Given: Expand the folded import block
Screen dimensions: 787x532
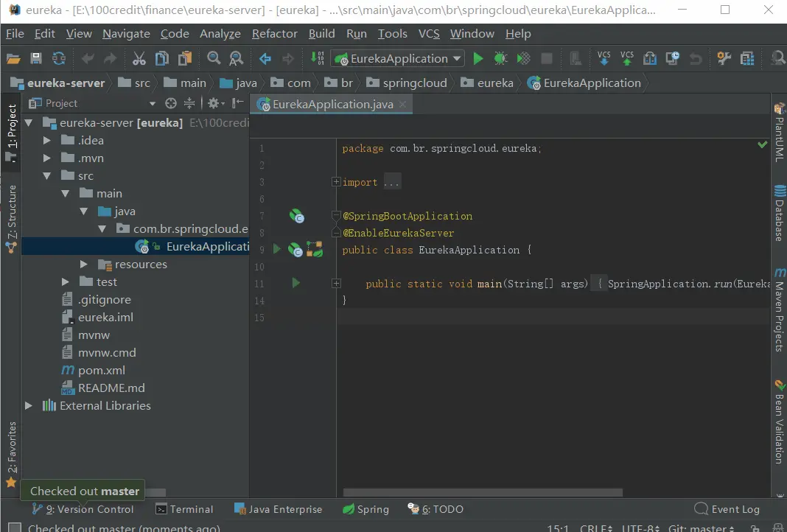Looking at the screenshot, I should [336, 182].
